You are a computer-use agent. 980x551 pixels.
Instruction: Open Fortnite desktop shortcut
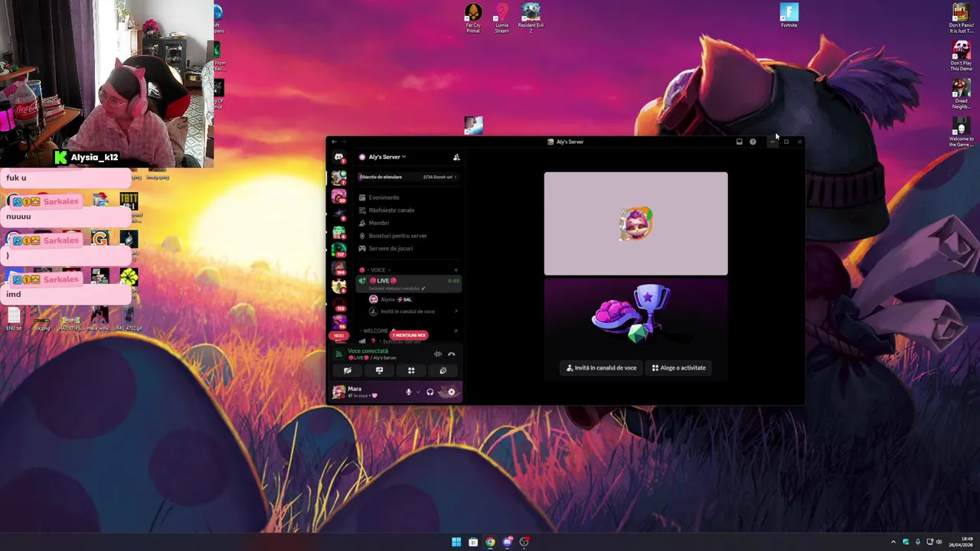[789, 15]
